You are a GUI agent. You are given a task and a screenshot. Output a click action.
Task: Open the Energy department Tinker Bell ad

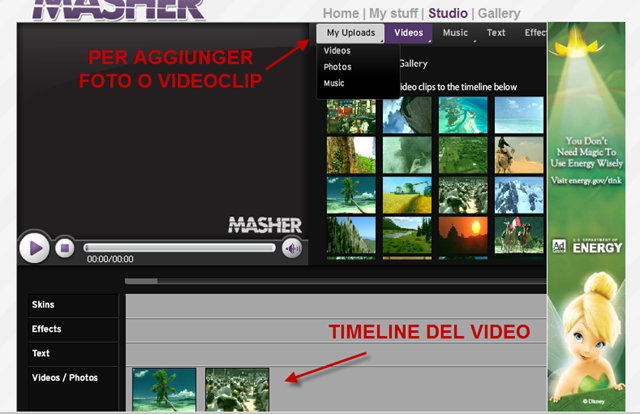(586, 216)
